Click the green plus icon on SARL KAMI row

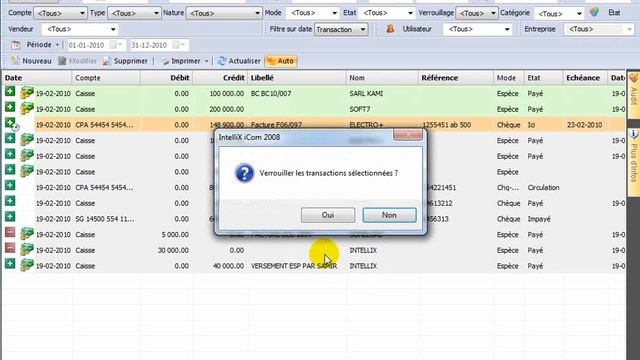tap(10, 91)
